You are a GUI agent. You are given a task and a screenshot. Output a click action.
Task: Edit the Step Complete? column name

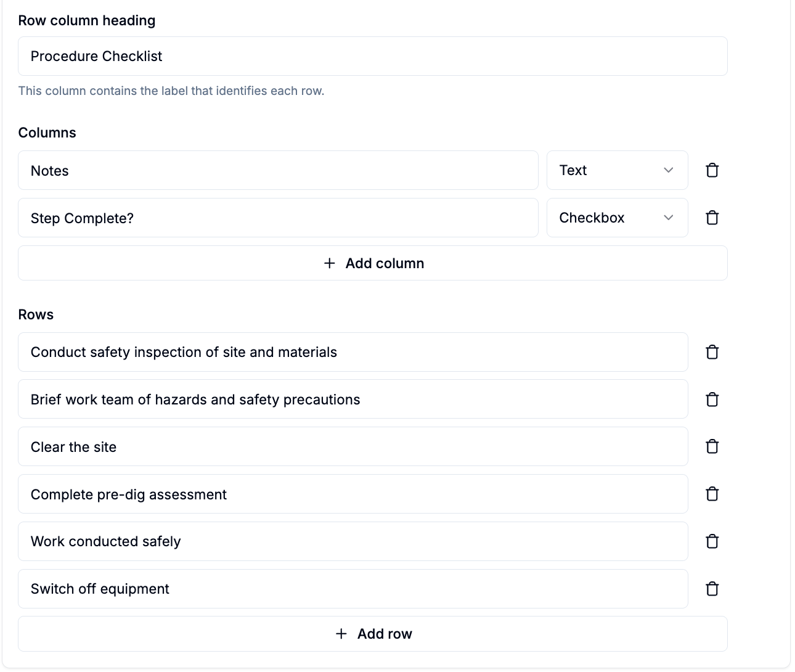tap(278, 218)
